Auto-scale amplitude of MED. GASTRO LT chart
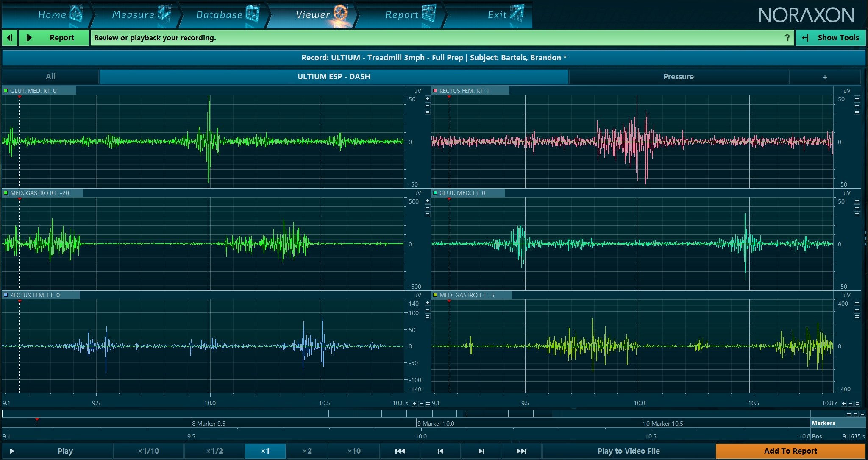Image resolution: width=868 pixels, height=460 pixels. tap(857, 316)
